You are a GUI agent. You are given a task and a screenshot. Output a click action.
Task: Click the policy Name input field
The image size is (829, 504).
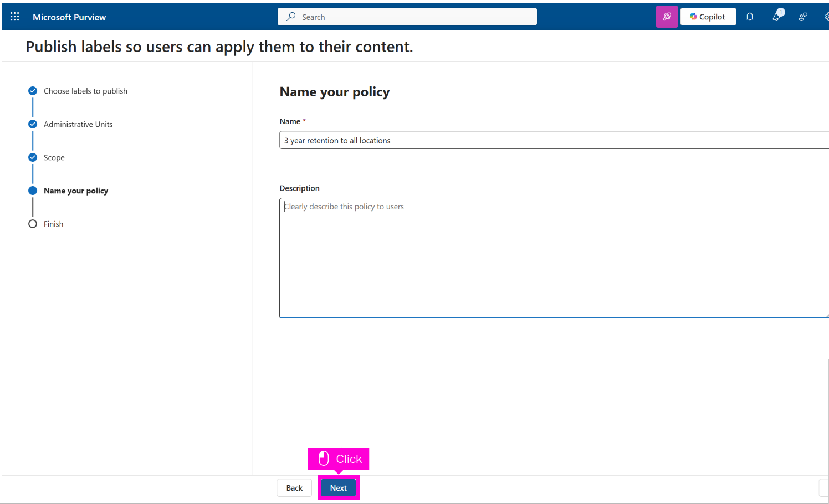click(x=554, y=140)
